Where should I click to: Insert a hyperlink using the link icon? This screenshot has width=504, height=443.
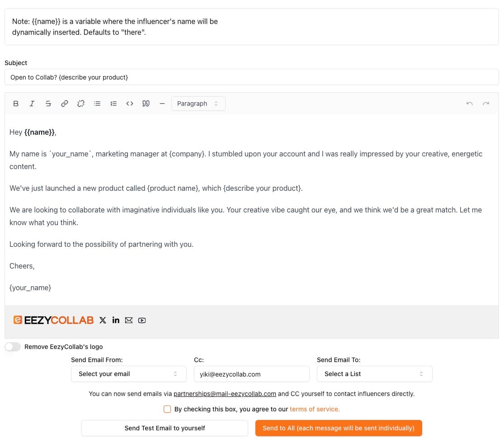[x=65, y=104]
